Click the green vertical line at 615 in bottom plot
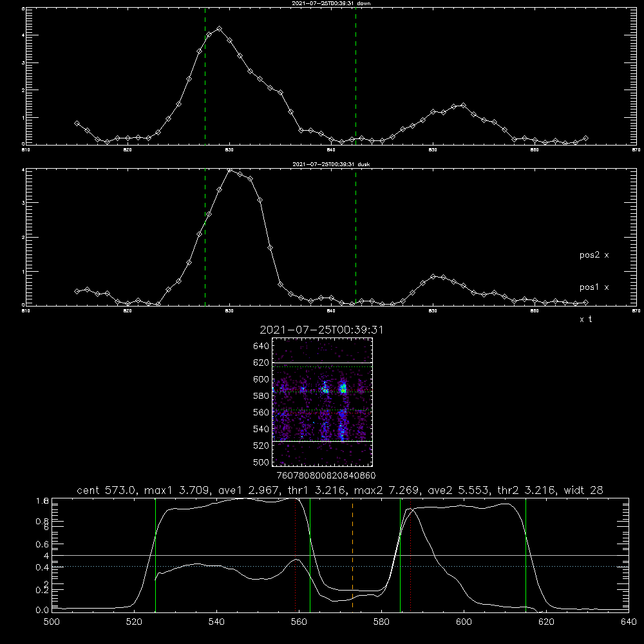The width and height of the screenshot is (644, 644). [x=526, y=555]
